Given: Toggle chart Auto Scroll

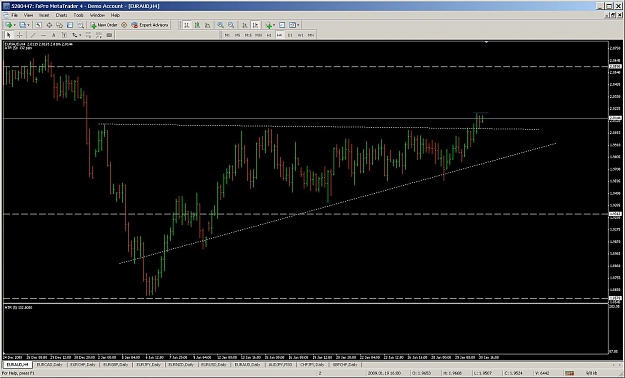Looking at the screenshot, I should pos(245,25).
